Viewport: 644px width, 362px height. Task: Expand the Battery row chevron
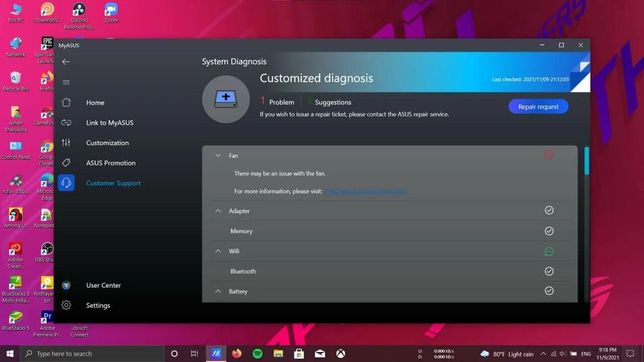[x=218, y=291]
